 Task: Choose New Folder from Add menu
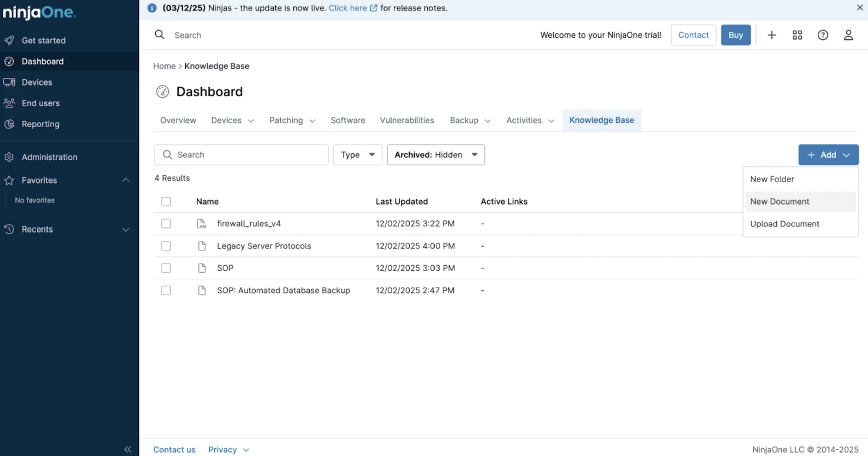pos(801,179)
